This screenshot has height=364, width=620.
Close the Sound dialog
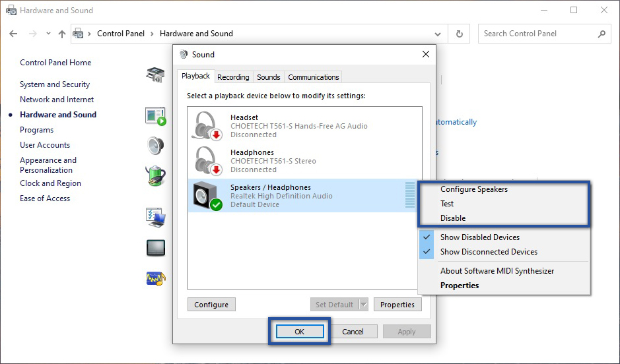point(425,54)
